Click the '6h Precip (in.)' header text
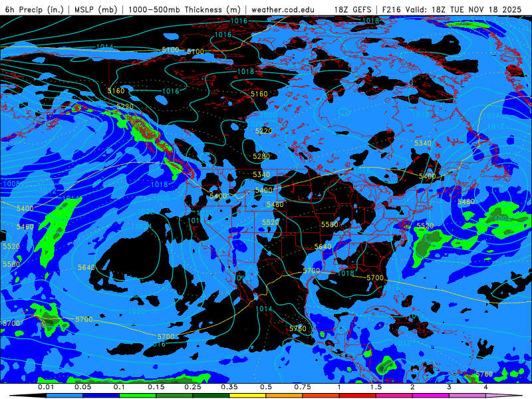532x399 pixels. [x=35, y=9]
